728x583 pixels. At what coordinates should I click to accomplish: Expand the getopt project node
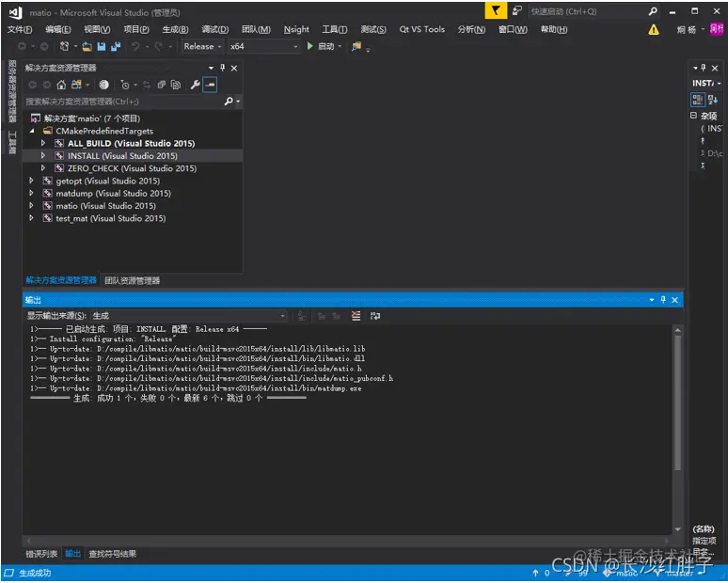(31, 181)
